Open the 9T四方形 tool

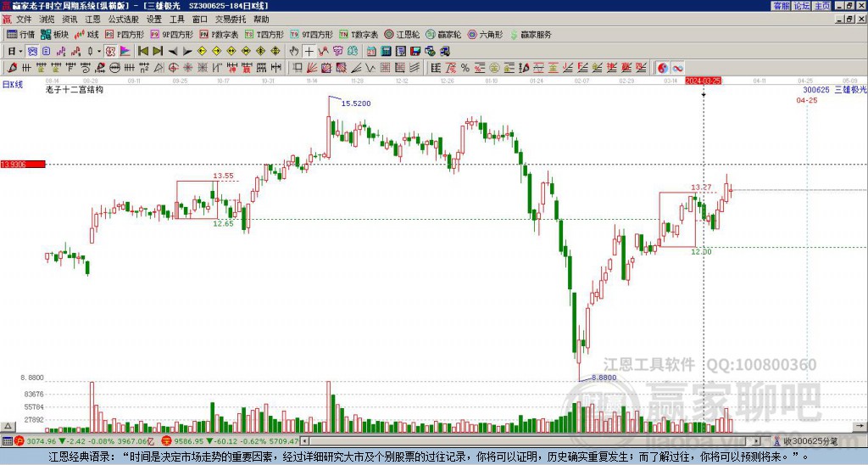(312, 34)
